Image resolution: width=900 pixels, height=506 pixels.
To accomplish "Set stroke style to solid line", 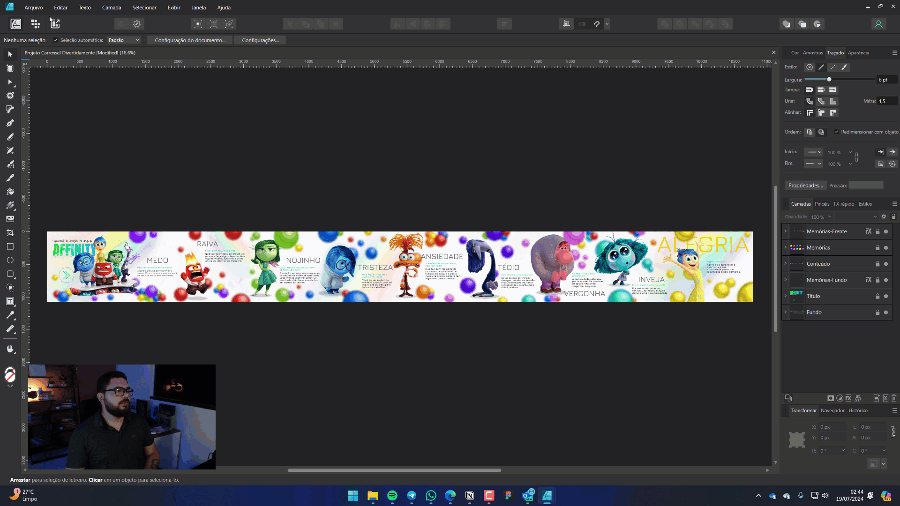I will coord(821,67).
